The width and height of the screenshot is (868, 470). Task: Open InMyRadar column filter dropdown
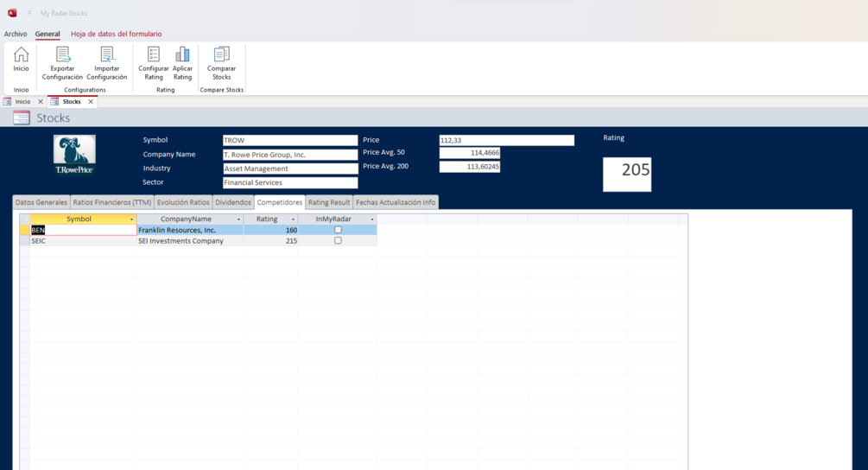372,219
